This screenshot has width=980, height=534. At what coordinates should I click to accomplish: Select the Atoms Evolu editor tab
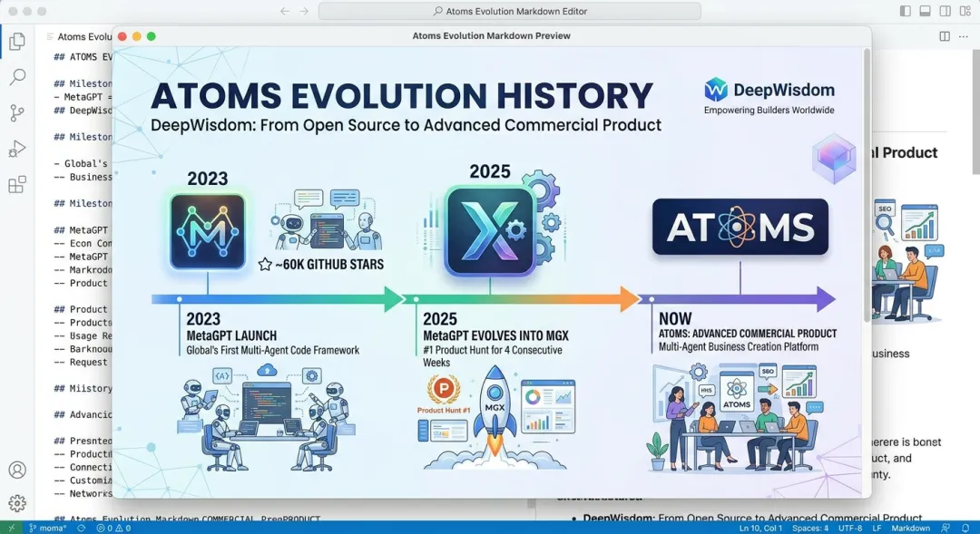[79, 37]
